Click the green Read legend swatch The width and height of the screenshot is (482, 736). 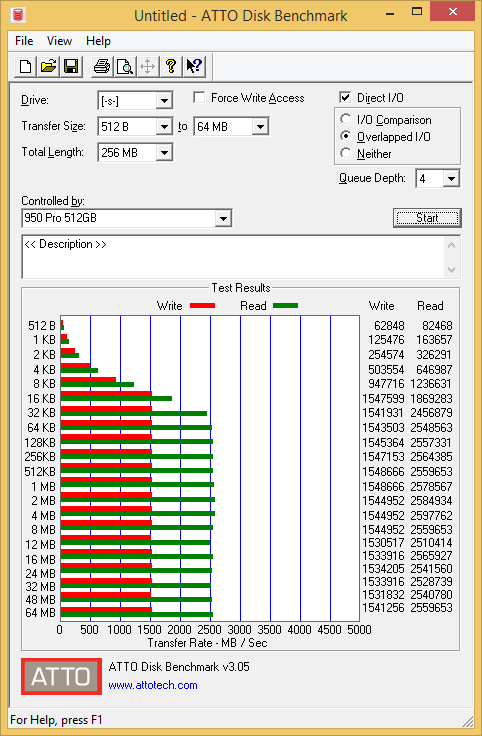pos(285,306)
